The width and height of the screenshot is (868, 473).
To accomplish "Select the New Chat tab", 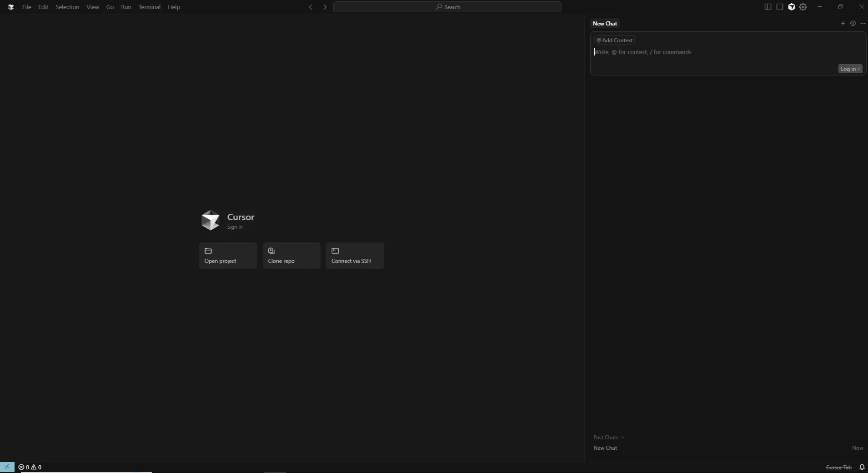I will [x=605, y=23].
